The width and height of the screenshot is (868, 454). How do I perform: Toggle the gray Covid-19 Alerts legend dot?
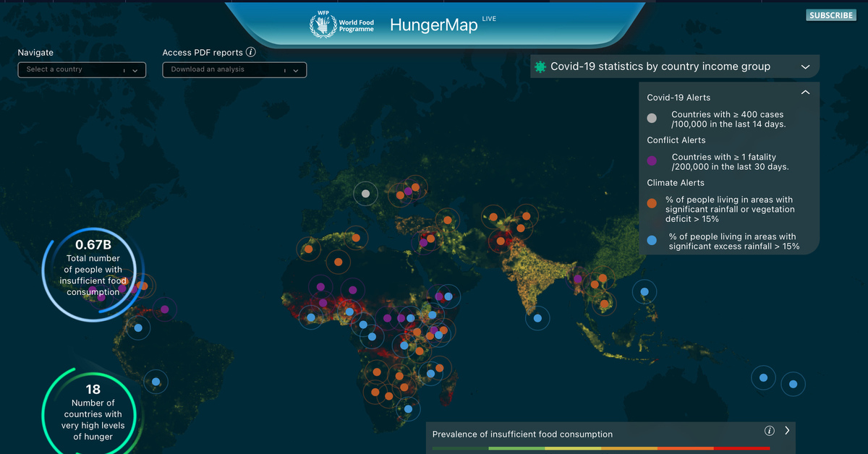(x=651, y=118)
